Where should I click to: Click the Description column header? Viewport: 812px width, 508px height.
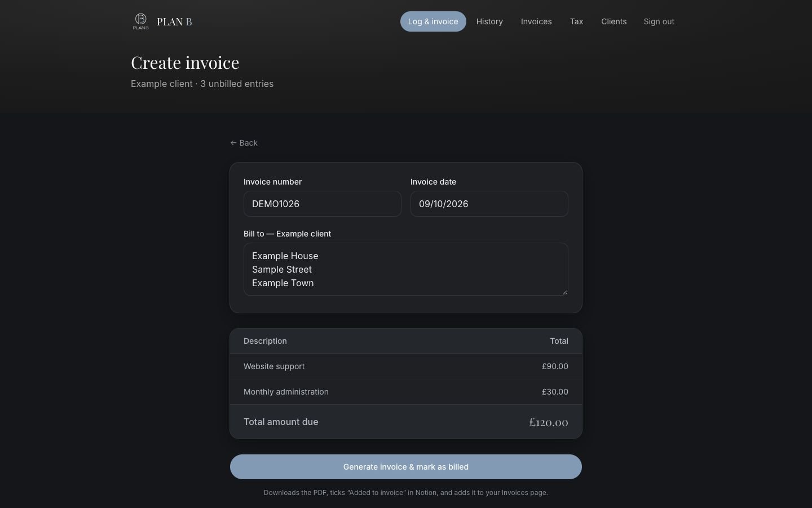pyautogui.click(x=265, y=341)
